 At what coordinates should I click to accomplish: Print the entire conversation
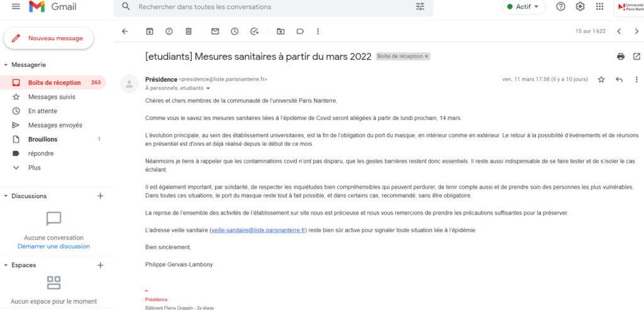621,57
